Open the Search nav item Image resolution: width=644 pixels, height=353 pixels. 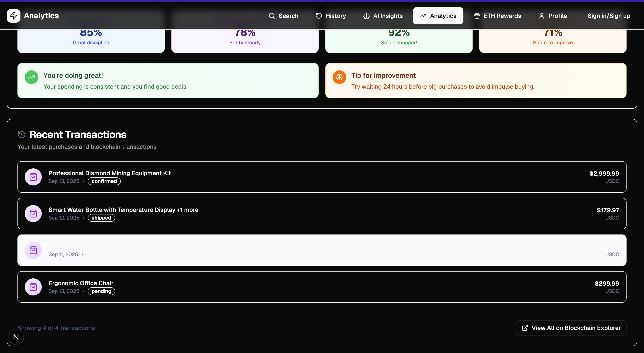click(x=283, y=16)
